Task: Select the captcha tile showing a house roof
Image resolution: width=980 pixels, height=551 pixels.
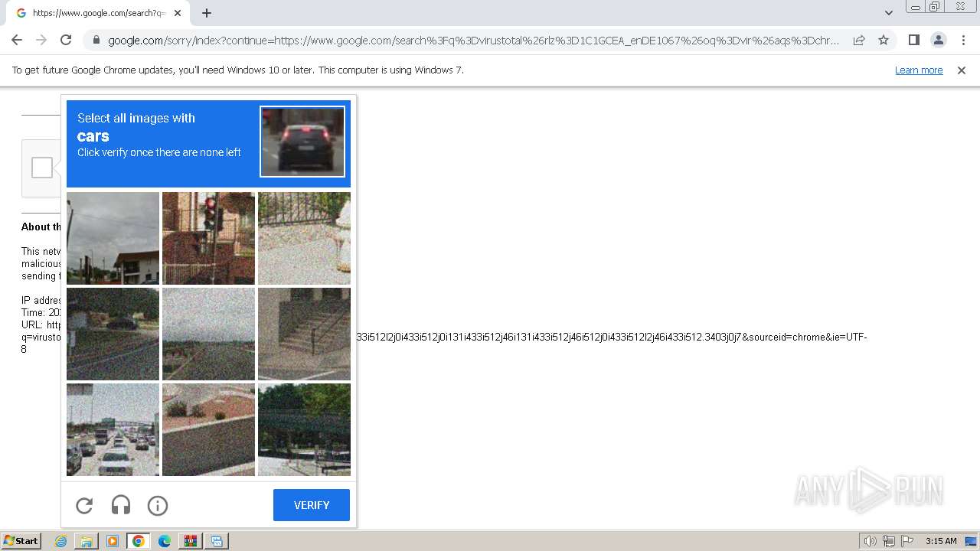Action: click(113, 238)
